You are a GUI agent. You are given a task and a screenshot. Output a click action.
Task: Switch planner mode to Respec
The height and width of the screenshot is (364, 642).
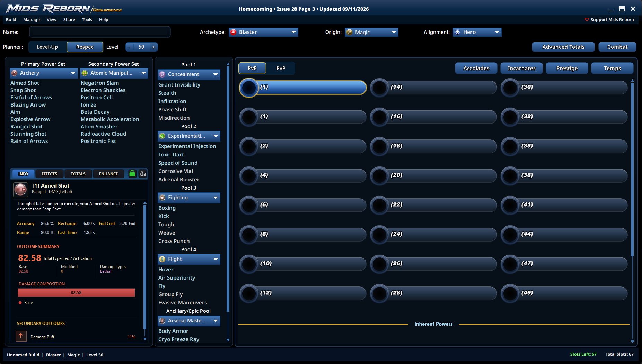[85, 47]
